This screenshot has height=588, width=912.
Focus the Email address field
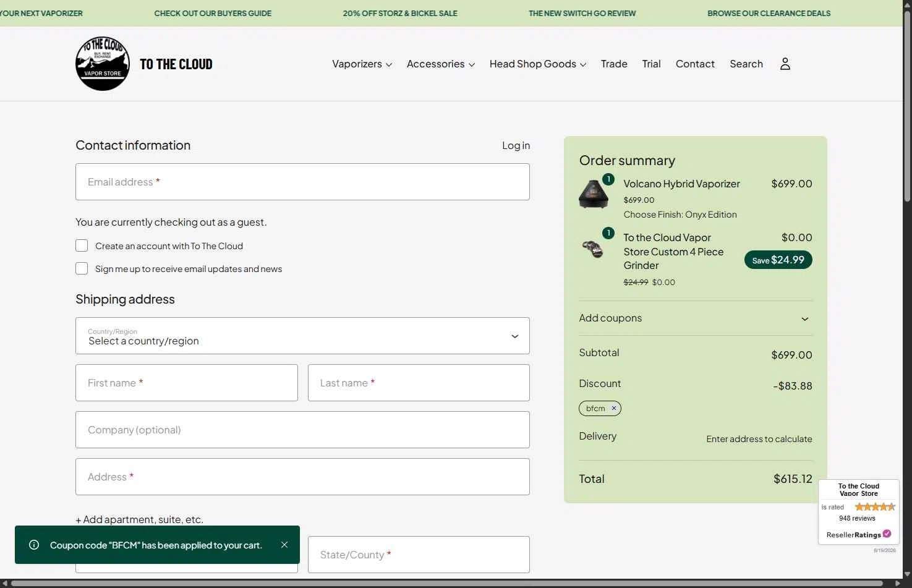pyautogui.click(x=302, y=182)
